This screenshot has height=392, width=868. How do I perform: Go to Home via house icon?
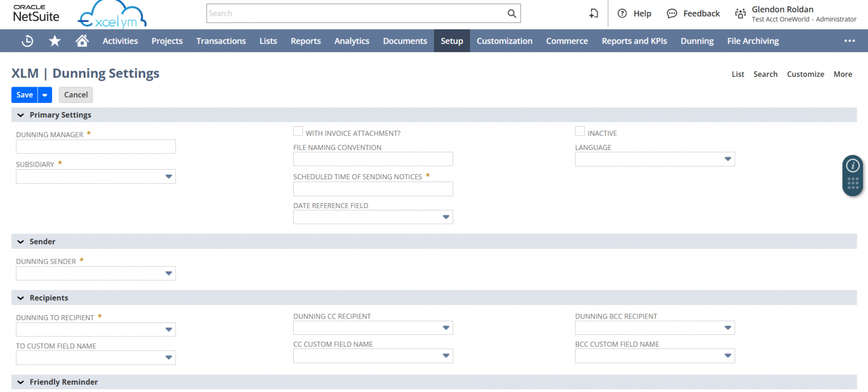click(x=82, y=41)
